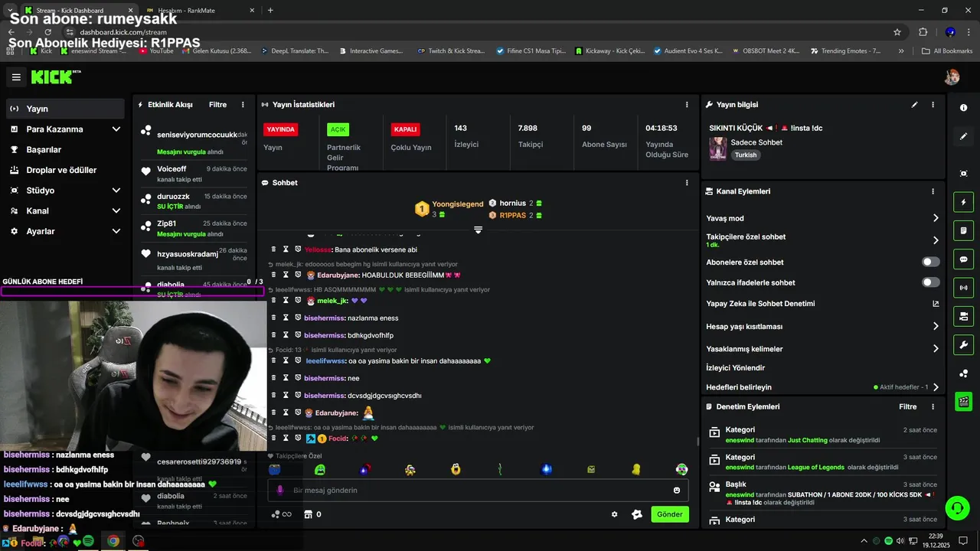Open the Yayın İstatistikleri three-dot menu
980x551 pixels.
click(x=687, y=105)
